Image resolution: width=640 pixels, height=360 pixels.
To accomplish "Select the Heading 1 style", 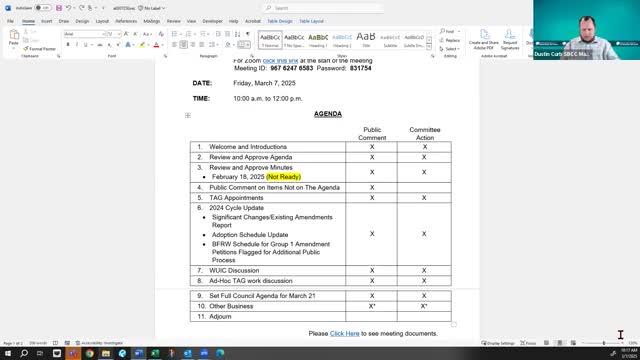I will [318, 40].
